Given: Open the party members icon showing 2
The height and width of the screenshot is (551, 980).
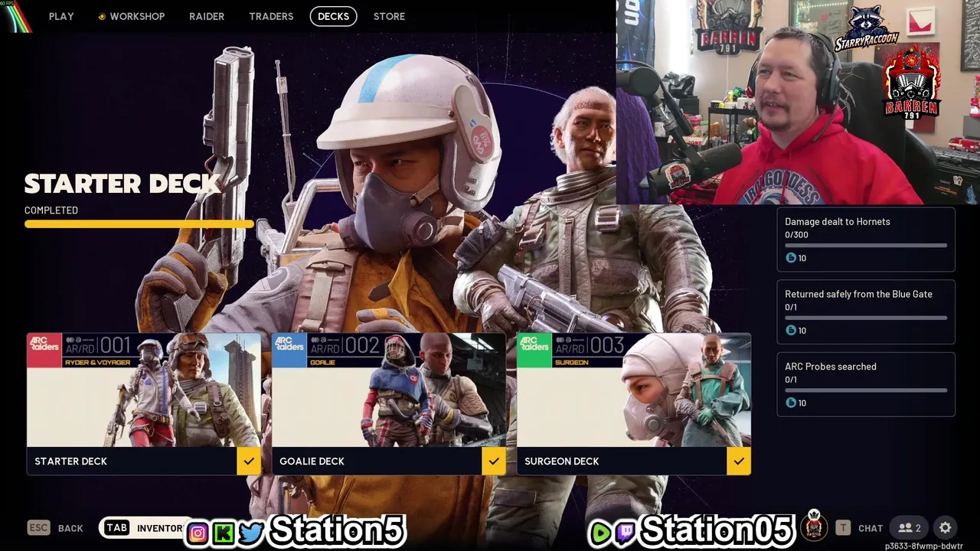Looking at the screenshot, I should point(910,528).
